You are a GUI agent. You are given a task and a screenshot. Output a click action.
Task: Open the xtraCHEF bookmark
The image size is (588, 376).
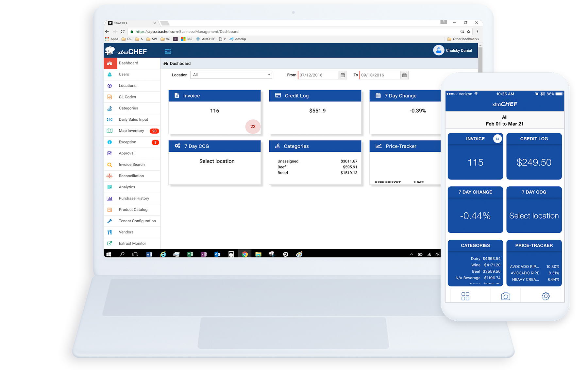[206, 39]
